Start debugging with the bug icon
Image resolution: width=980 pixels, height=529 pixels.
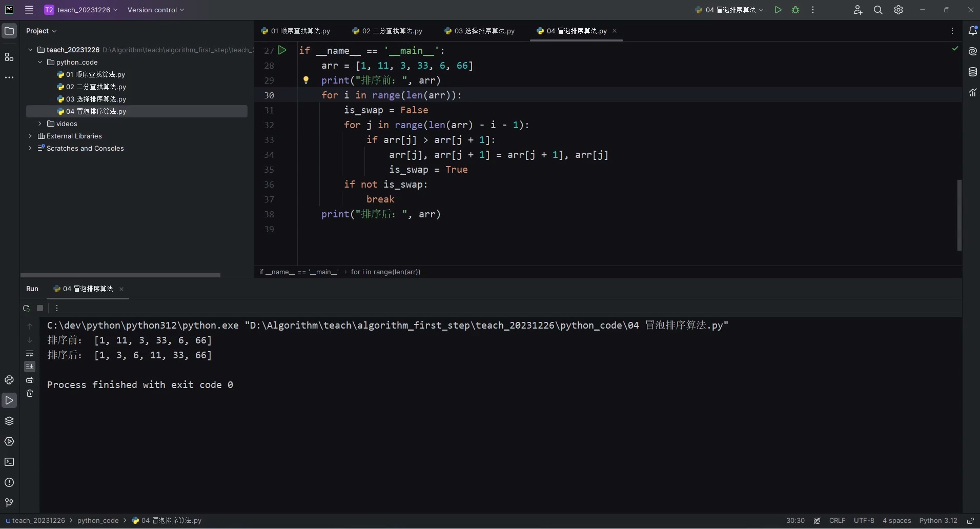(795, 10)
